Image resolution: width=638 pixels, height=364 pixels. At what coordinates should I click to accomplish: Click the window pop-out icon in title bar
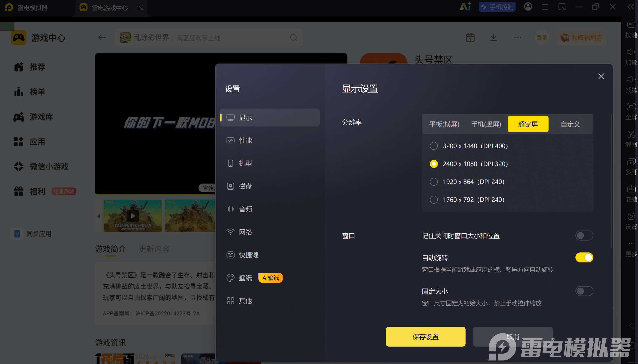[x=562, y=7]
